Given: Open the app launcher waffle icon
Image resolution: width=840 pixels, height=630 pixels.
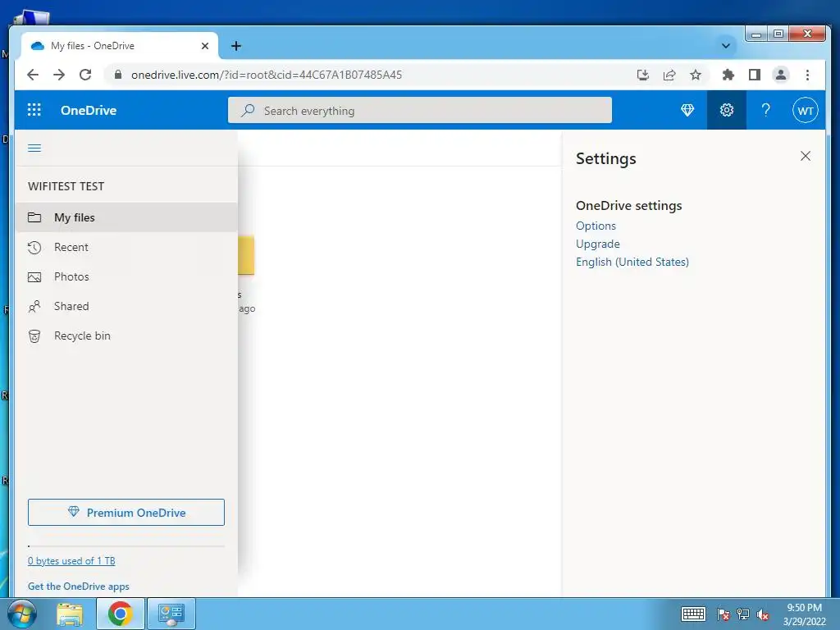Looking at the screenshot, I should click(34, 110).
